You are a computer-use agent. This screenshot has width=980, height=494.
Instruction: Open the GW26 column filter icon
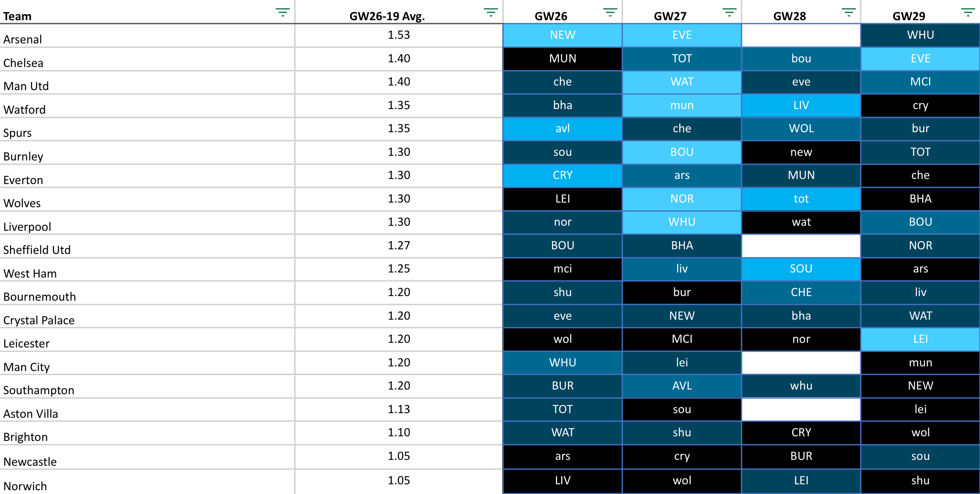pos(610,12)
